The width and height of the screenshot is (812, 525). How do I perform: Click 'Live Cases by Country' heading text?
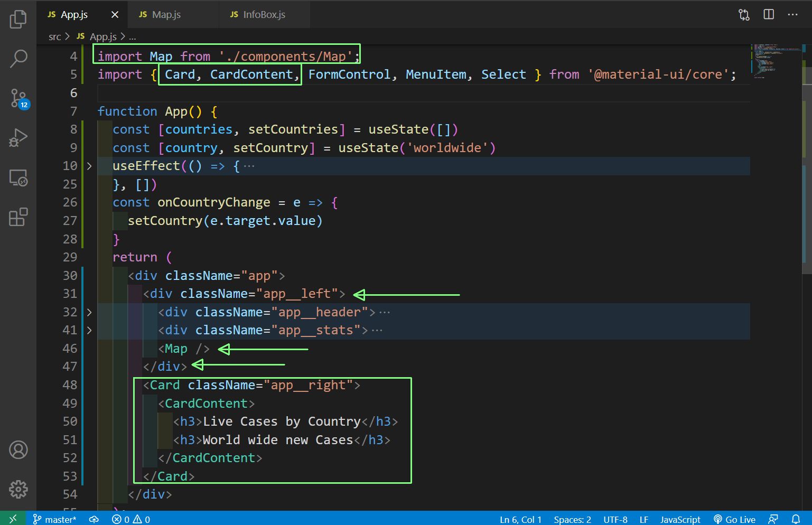point(282,421)
